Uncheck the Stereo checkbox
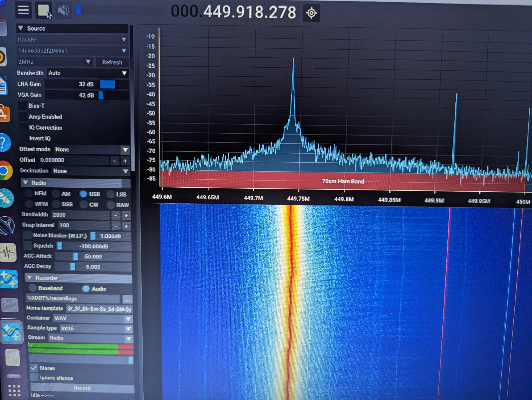 [34, 368]
